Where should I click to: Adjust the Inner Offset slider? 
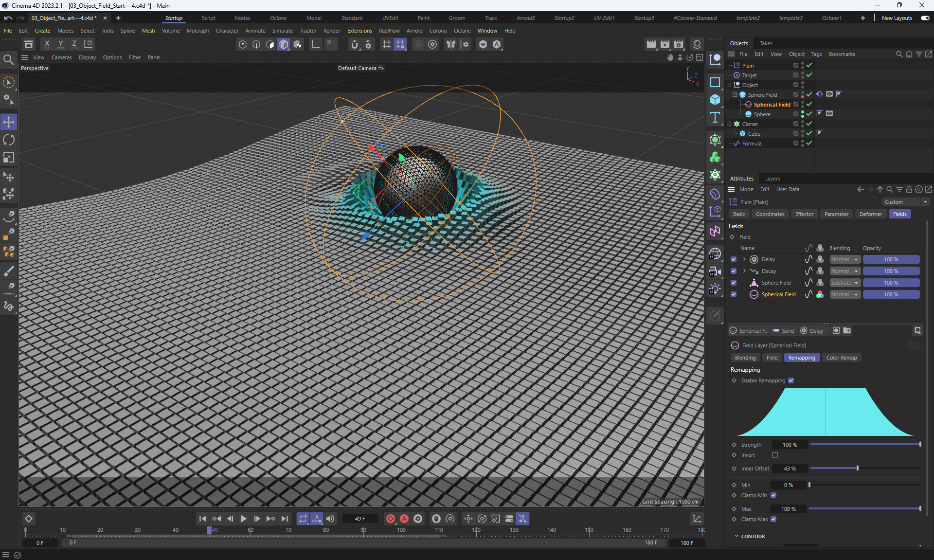857,469
